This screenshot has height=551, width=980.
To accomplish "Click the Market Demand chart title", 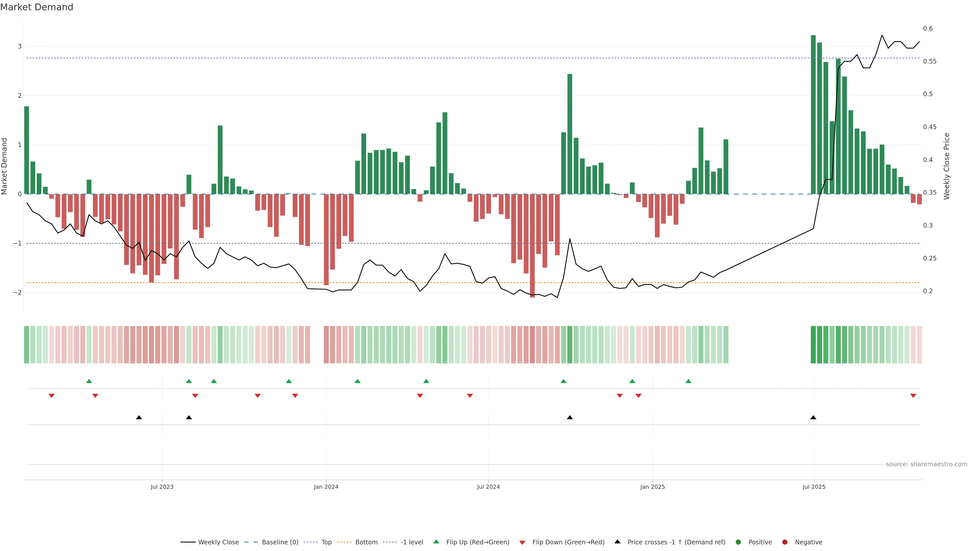I will click(x=36, y=7).
